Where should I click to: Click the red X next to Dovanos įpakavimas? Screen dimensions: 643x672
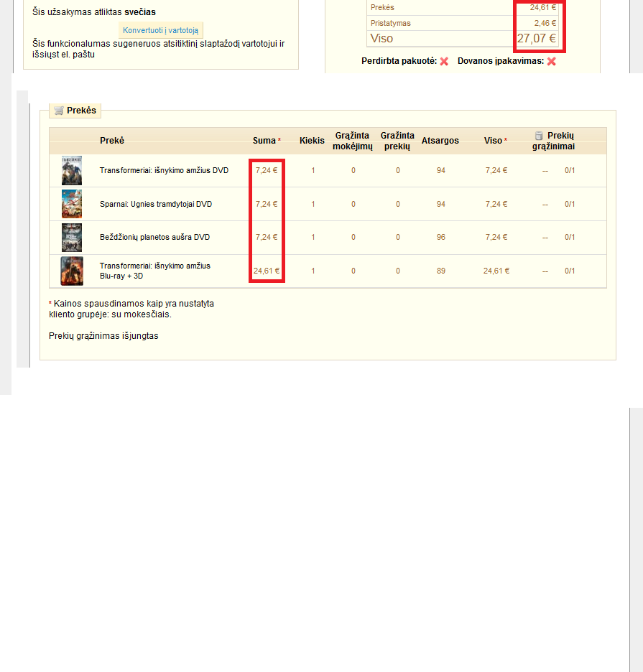[552, 61]
